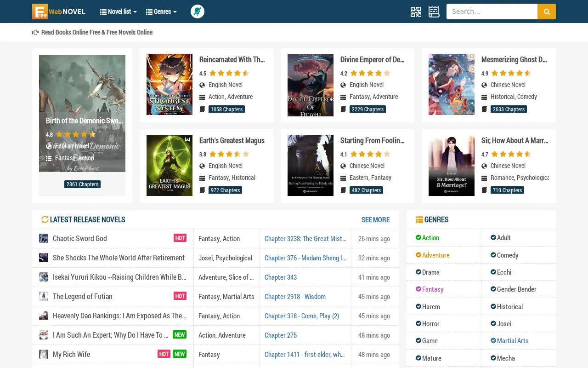The width and height of the screenshot is (588, 368).
Task: Click the NEW badge on My Rich Wife
Action: tap(180, 354)
